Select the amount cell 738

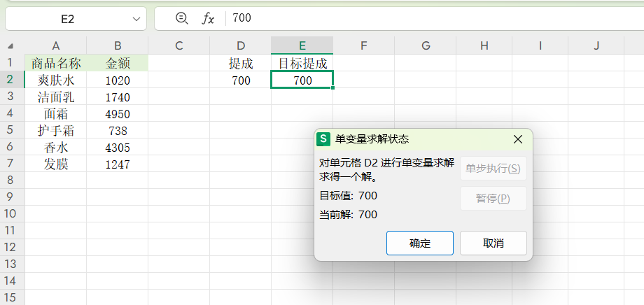pos(118,131)
